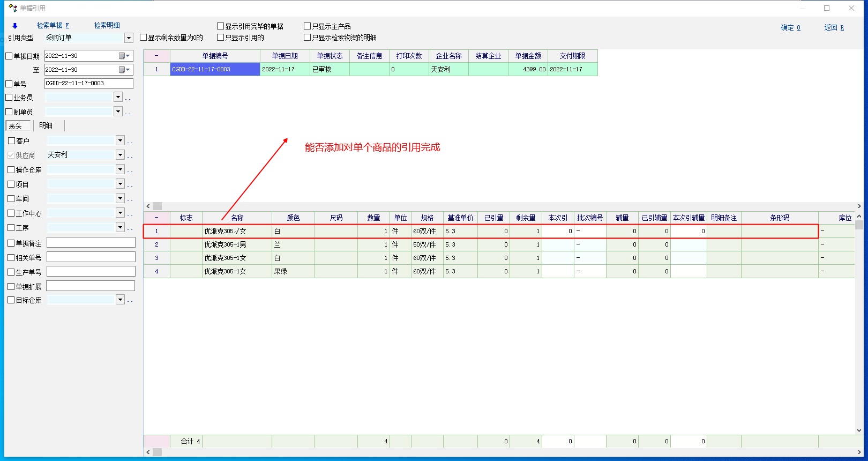Expand the 引用类型 dropdown
The width and height of the screenshot is (868, 461).
pos(129,38)
